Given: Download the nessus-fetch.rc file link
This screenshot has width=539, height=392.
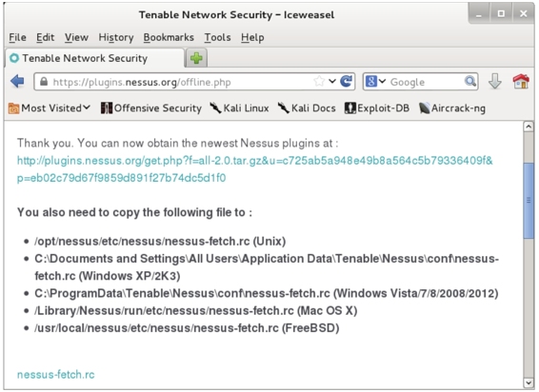Looking at the screenshot, I should tap(55, 375).
